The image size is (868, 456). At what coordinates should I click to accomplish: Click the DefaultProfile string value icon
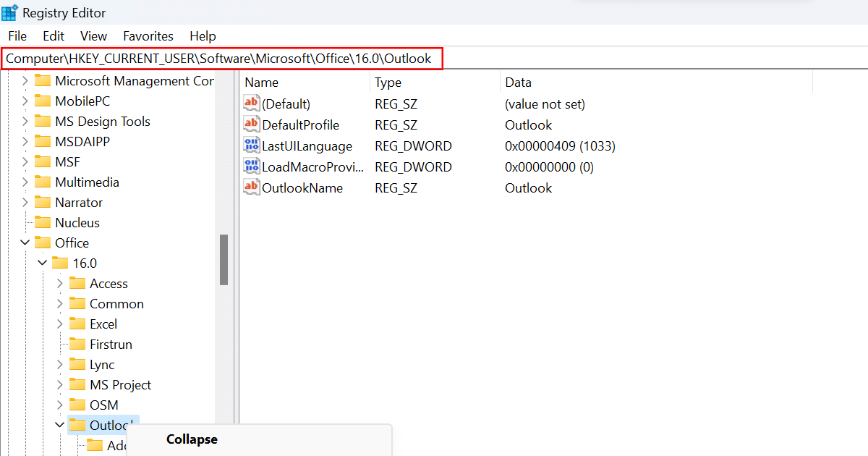[251, 124]
